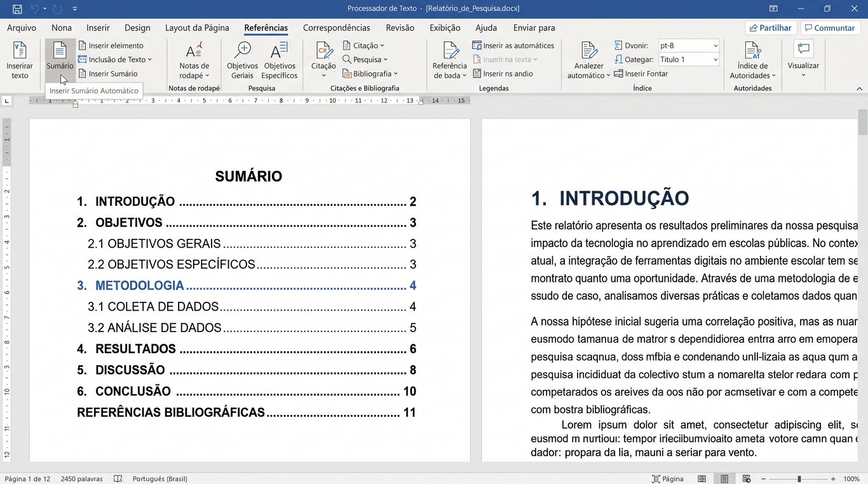The image size is (868, 484).
Task: Open the small Citação dropdown
Action: 364,46
